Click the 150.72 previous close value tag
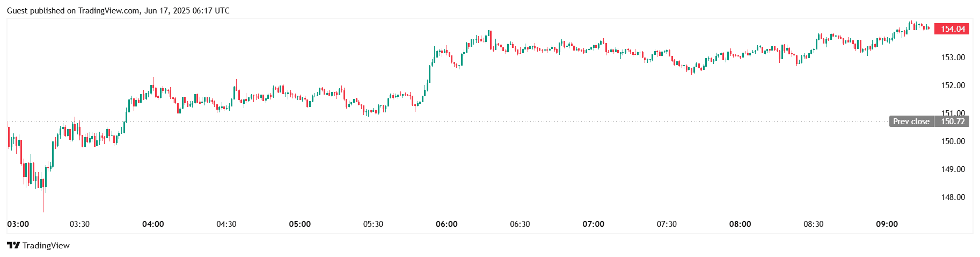 (952, 122)
